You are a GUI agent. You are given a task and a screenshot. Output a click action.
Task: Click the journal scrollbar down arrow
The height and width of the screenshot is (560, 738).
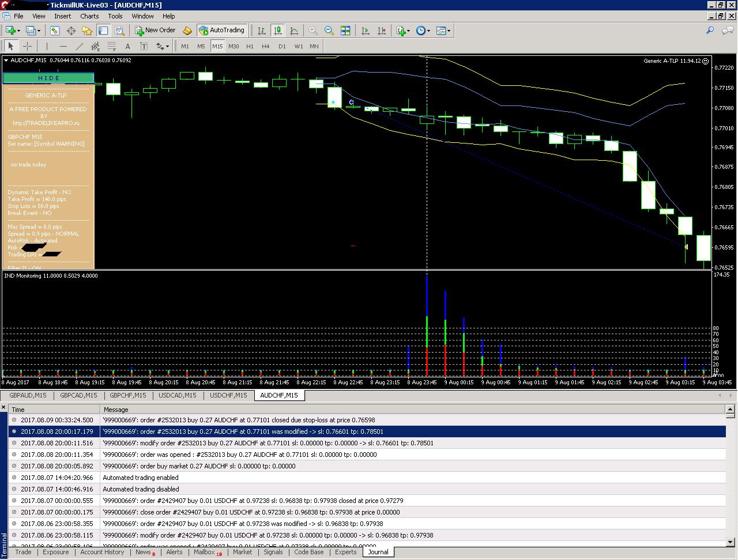pyautogui.click(x=731, y=542)
